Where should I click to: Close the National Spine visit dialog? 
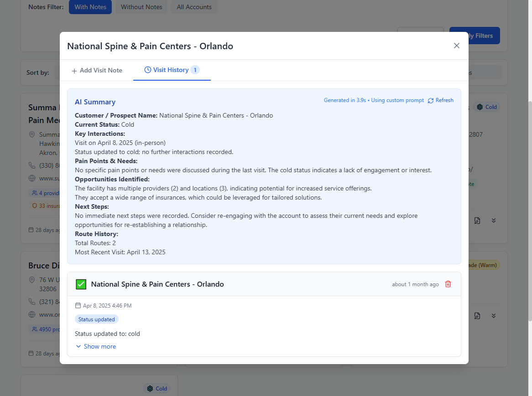coord(456,46)
